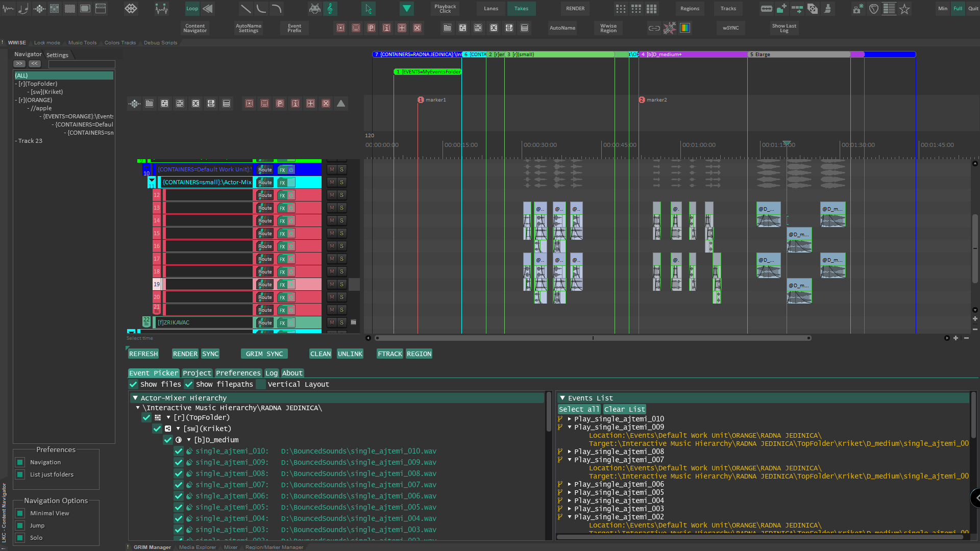Click the crossed-out satellite icon
This screenshot has width=980, height=551.
(670, 28)
